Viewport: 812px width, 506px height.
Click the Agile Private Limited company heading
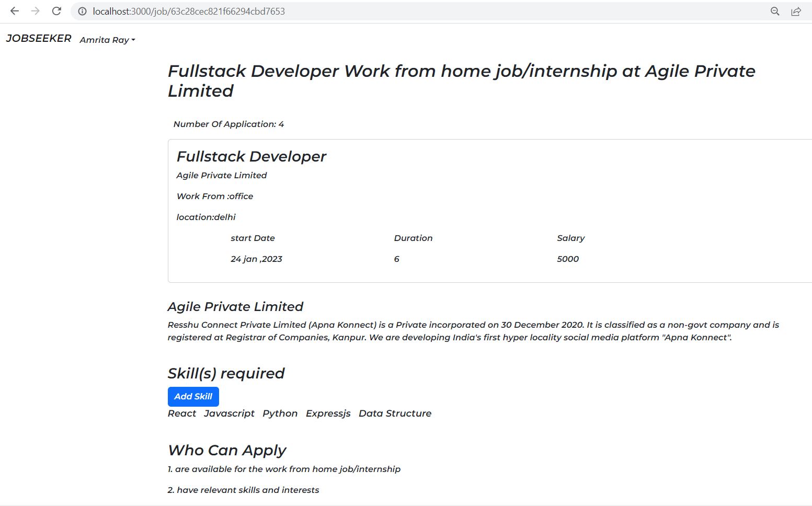tap(235, 306)
